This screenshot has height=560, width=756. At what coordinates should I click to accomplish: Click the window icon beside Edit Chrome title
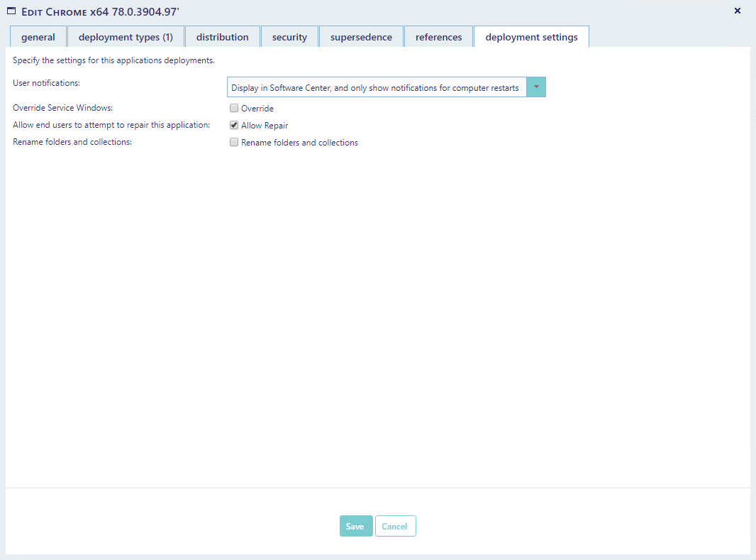(x=11, y=11)
